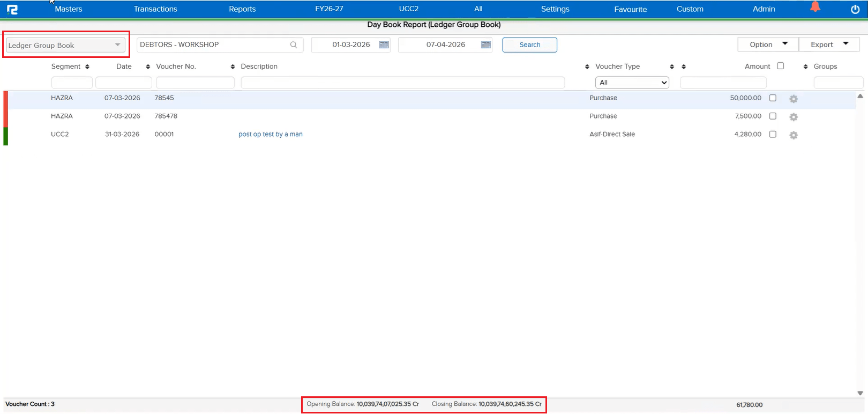This screenshot has height=414, width=868.
Task: Click the search magnifier in ledger field
Action: [x=294, y=45]
